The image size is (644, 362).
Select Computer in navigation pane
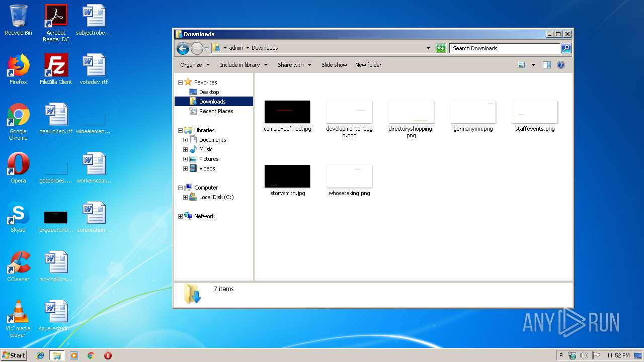tap(206, 188)
